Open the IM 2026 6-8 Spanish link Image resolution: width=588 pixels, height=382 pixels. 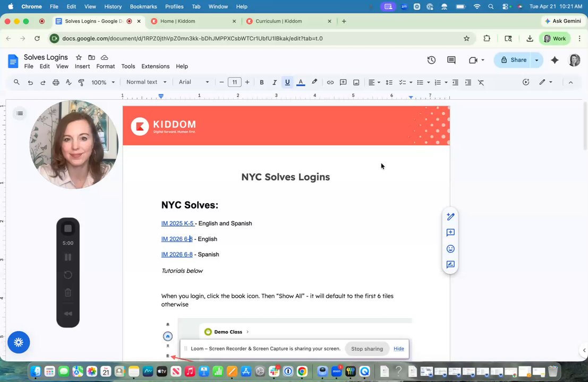coord(177,254)
